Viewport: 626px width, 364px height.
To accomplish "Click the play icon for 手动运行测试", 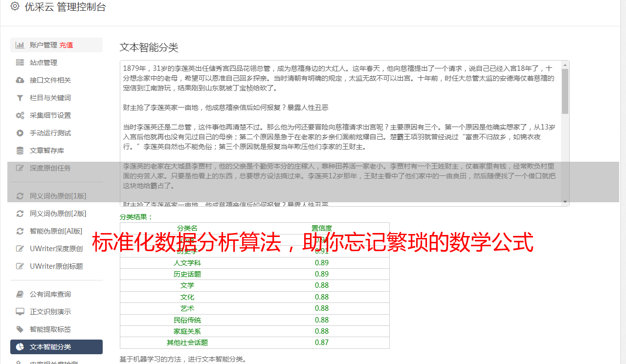I will tap(20, 133).
